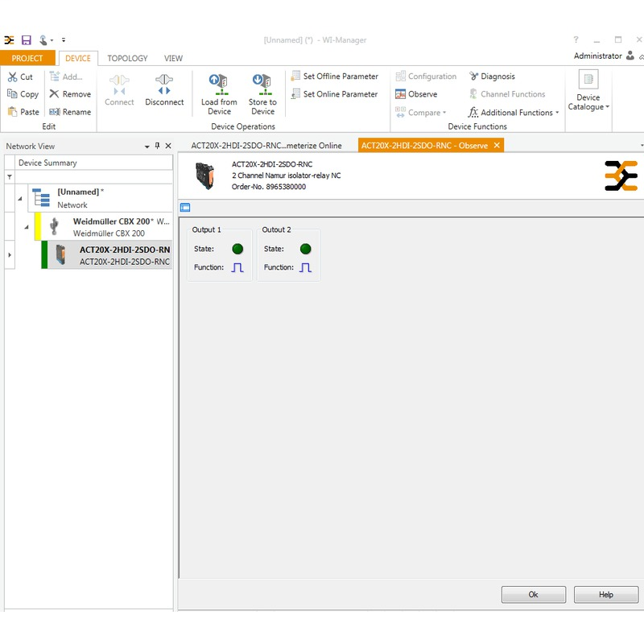Viewport: 644px width, 644px height.
Task: Select the Weidmüller CBX 200 tree item
Action: [104, 227]
